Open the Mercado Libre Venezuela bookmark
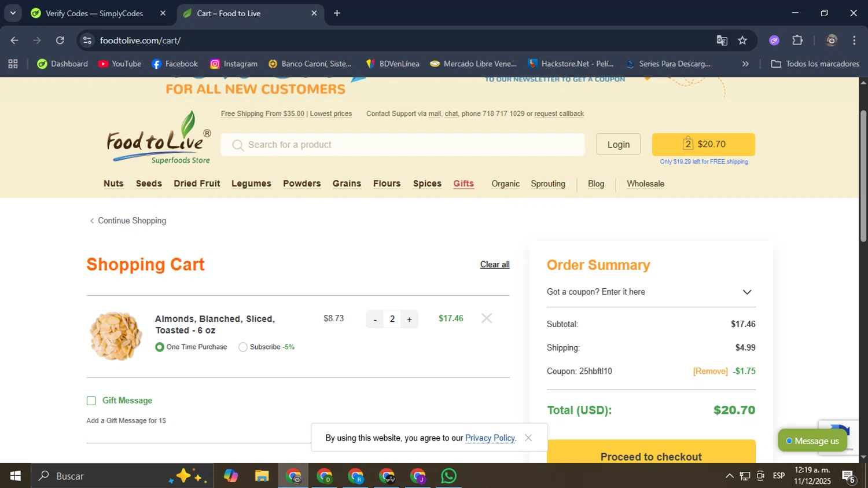Viewport: 868px width, 488px height. 473,64
